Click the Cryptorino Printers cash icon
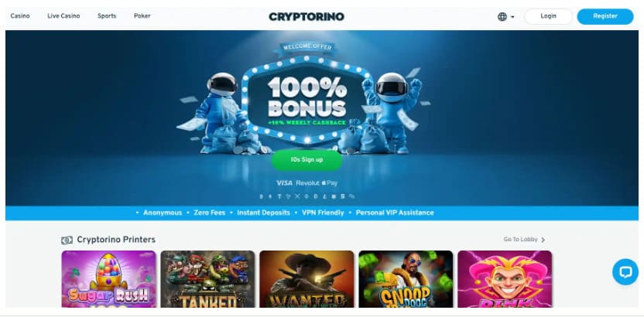The height and width of the screenshot is (317, 644). (x=67, y=240)
